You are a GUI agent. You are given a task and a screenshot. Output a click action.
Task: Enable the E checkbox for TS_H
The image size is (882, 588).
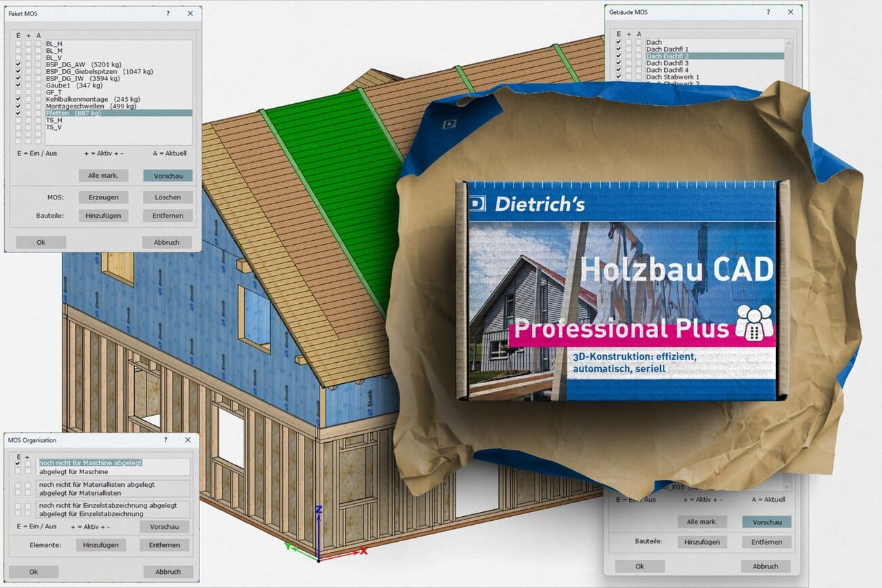(x=18, y=120)
